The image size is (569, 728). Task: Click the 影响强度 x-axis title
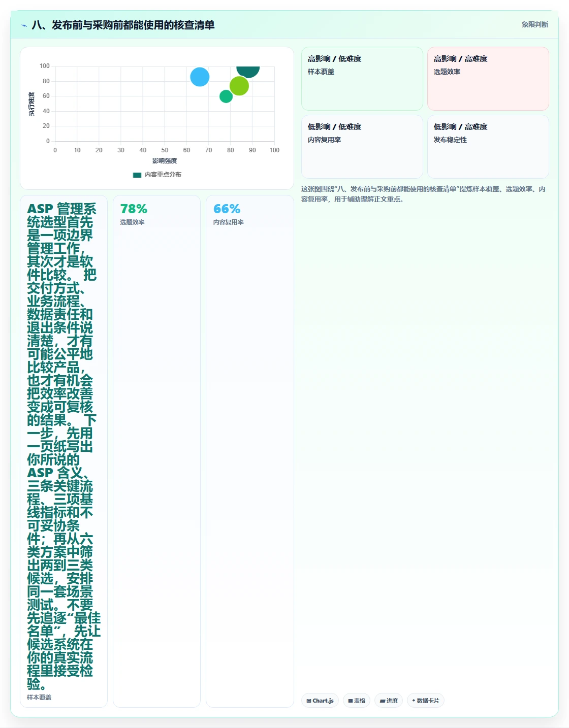(x=165, y=161)
